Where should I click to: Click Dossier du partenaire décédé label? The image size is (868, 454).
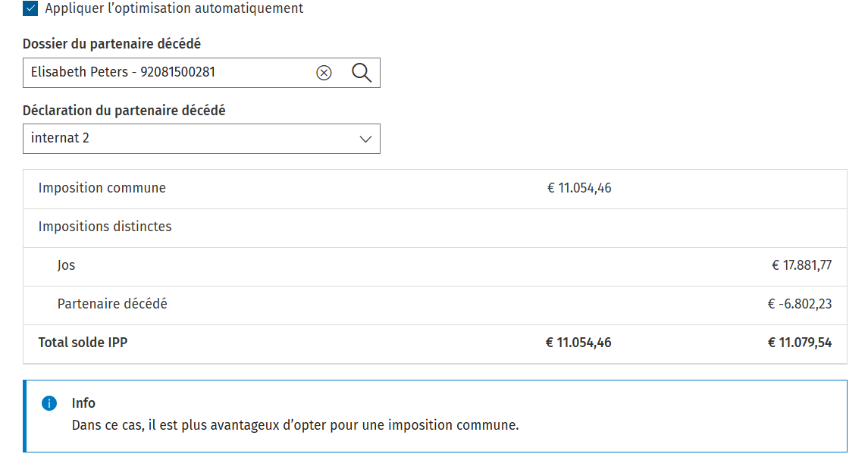coord(112,44)
